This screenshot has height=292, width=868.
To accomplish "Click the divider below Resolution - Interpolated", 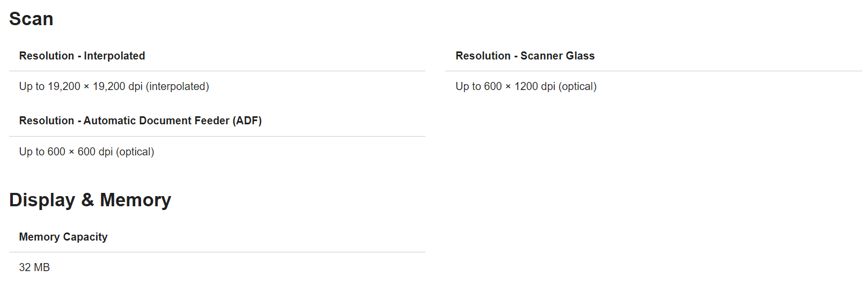I will click(217, 71).
